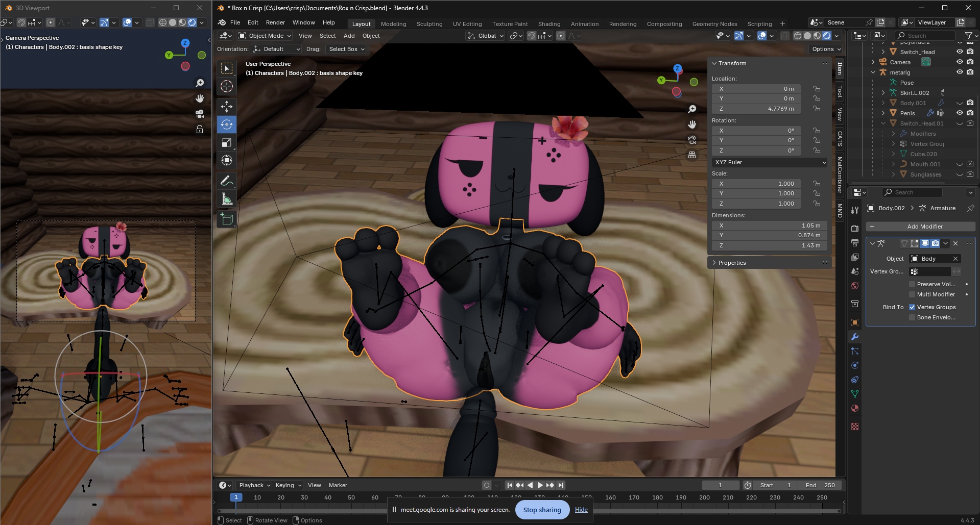Click the Add Modifier button
This screenshot has width=980, height=525.
point(924,227)
